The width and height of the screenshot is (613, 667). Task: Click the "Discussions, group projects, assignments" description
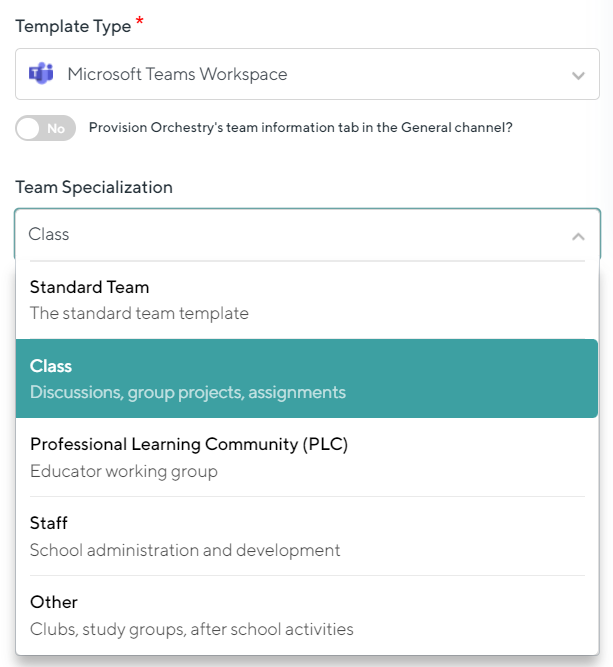[x=188, y=393]
